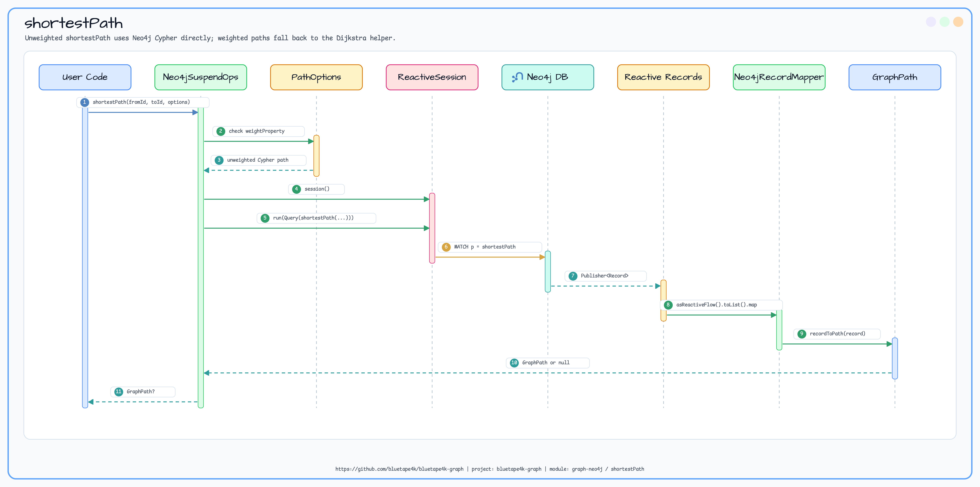Click the teal Neo4j DB activation bar
Screen dimensions: 980x487
pos(548,271)
